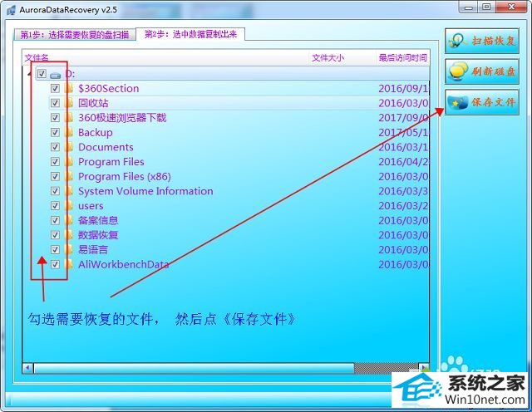Click the horizontal scrollbar left arrow
This screenshot has height=412, width=532.
(27, 367)
